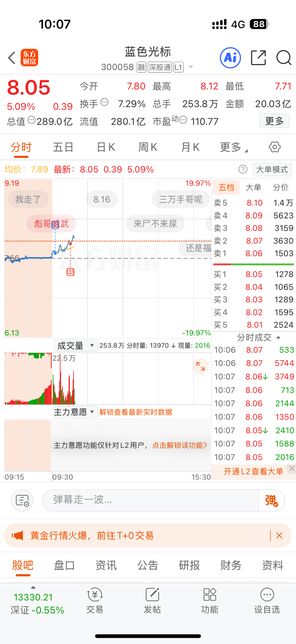
Task: Switch to the 分价 tab
Action: 281,187
